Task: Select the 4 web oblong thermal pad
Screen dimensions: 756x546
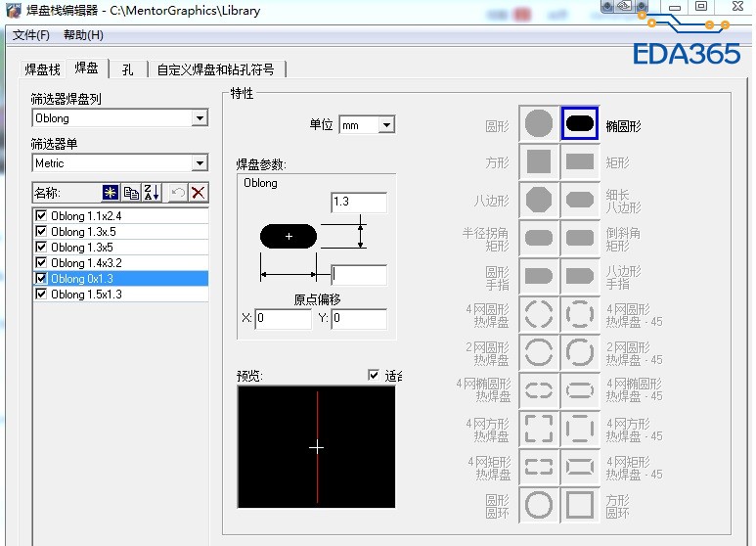Action: point(539,390)
